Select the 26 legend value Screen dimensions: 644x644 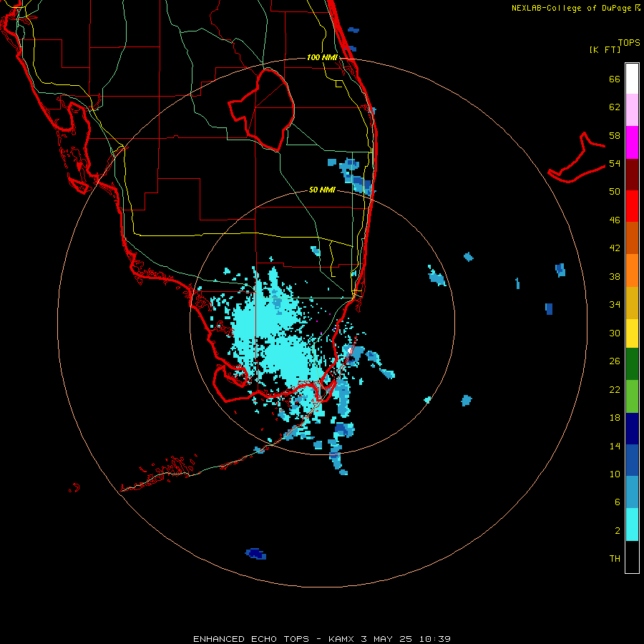click(x=615, y=361)
